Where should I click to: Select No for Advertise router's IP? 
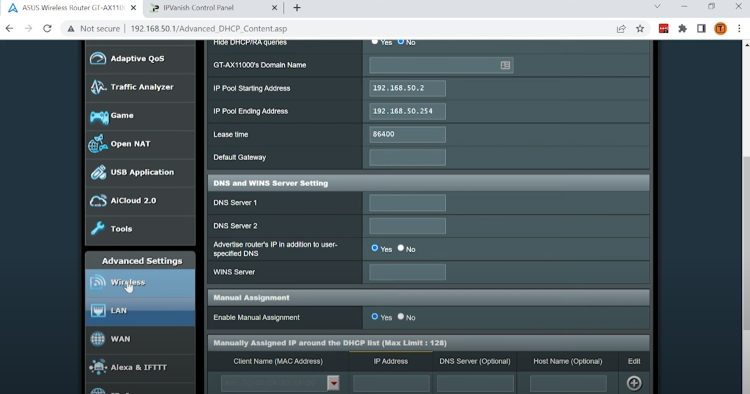tap(401, 248)
